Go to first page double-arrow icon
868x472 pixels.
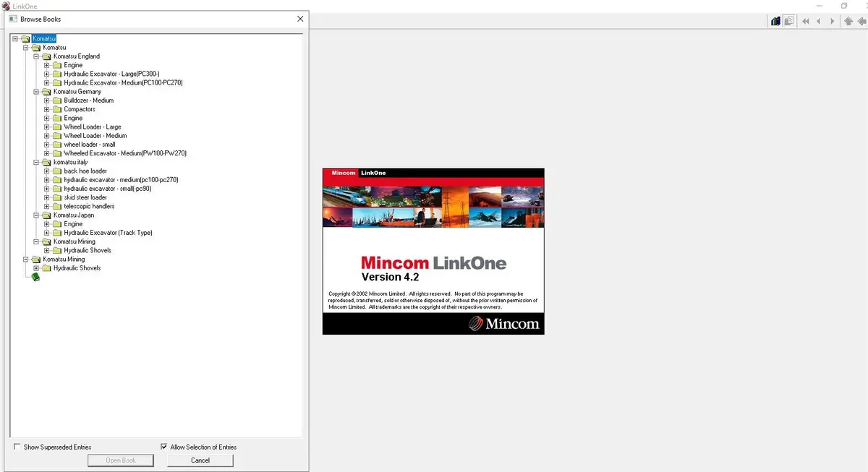pyautogui.click(x=806, y=21)
